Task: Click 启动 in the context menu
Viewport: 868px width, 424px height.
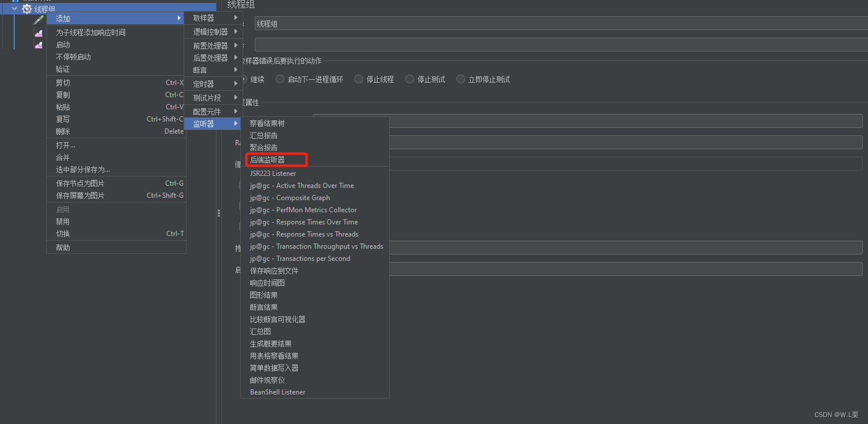Action: [116, 45]
